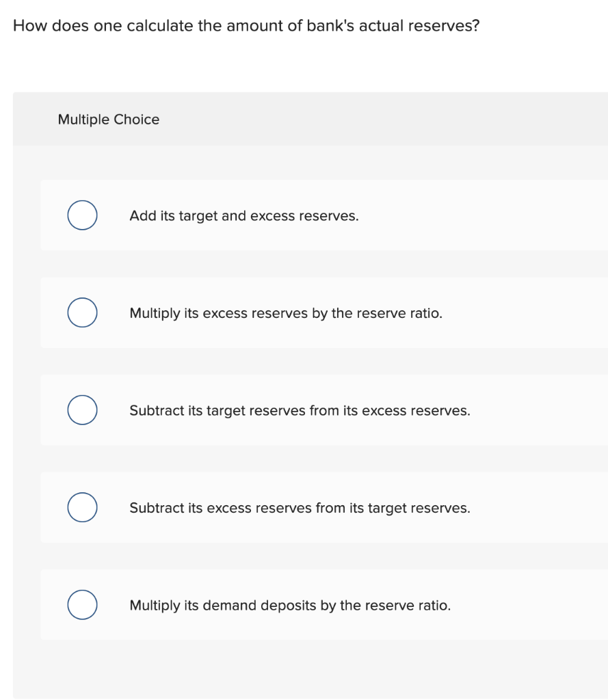Click the white space below the answer options

pos(308,667)
